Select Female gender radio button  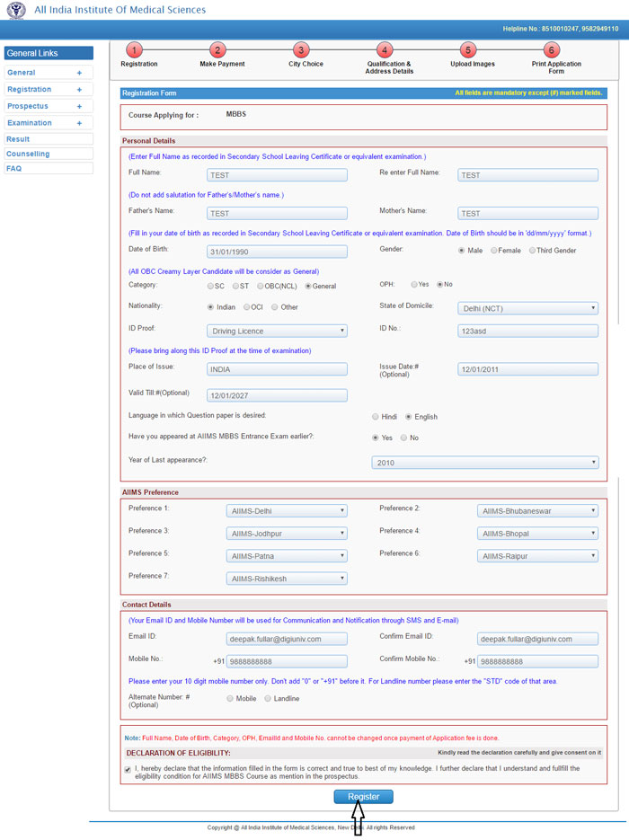click(494, 250)
